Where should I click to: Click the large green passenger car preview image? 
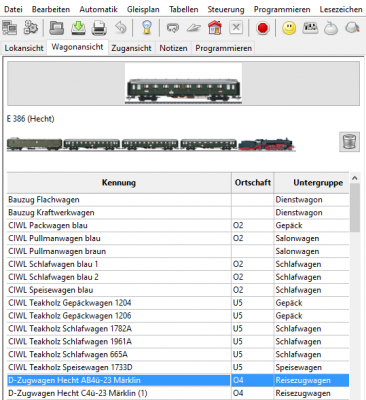[183, 83]
